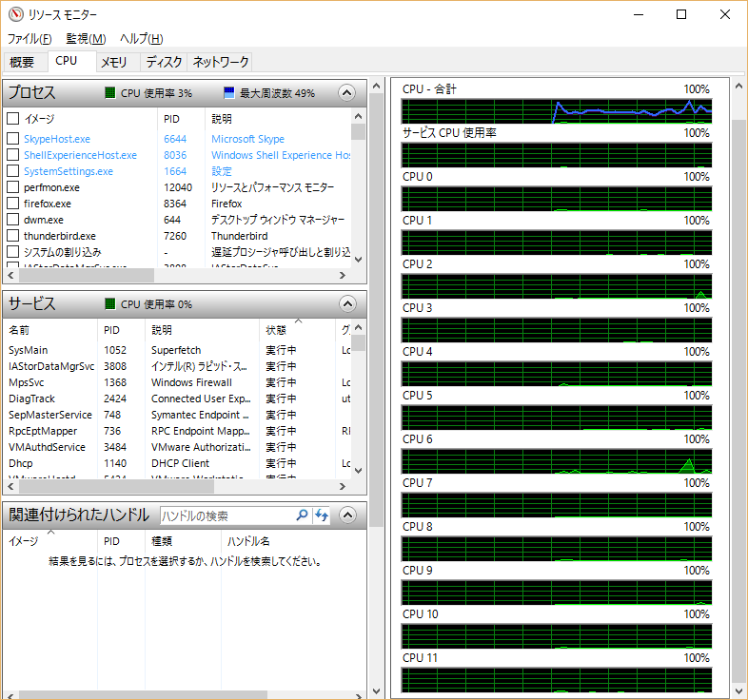
Task: Click process list horizontal scroll right arrow
Action: point(342,275)
